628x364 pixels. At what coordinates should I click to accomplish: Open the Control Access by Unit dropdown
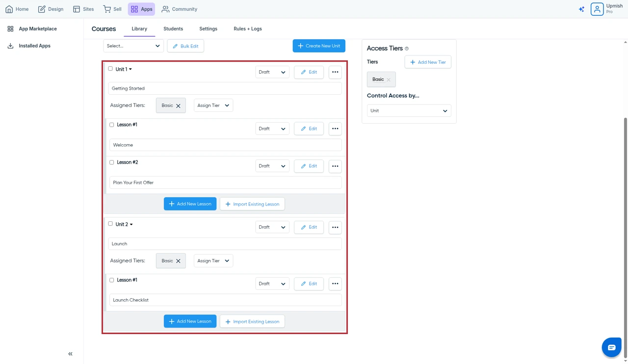click(x=409, y=111)
